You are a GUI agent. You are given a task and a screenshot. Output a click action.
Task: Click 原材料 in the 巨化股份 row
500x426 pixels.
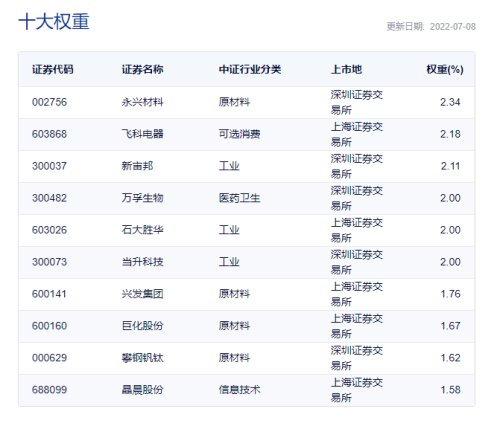[234, 326]
